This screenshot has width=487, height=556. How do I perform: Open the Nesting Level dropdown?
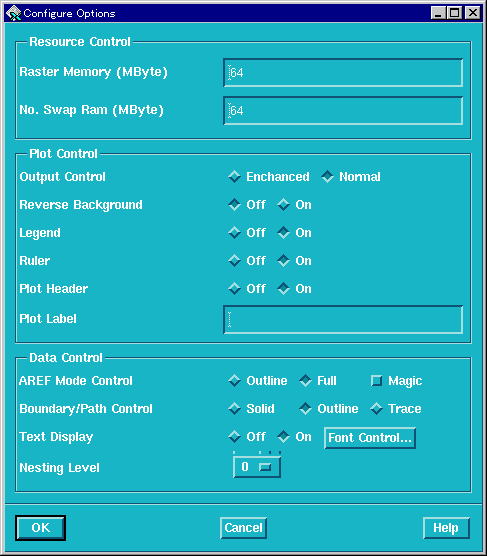[257, 467]
